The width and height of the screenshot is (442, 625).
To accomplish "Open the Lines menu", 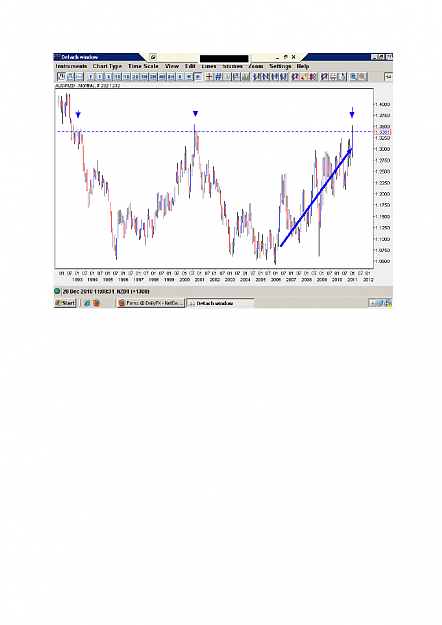I will 209,66.
